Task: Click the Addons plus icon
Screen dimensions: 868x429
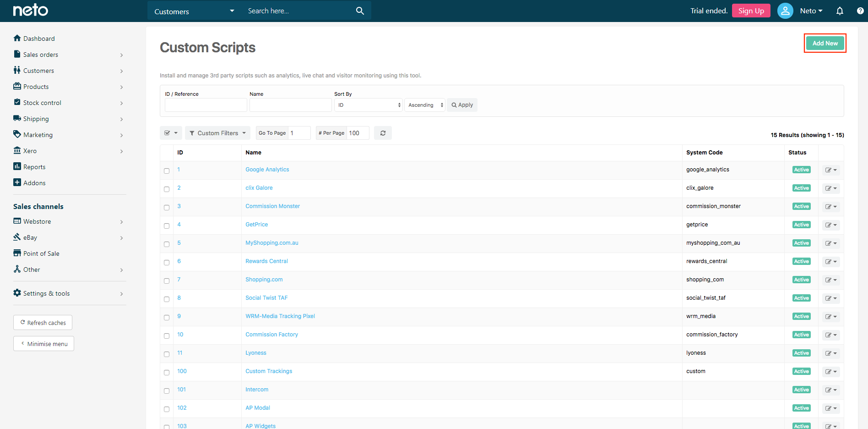Action: click(17, 182)
